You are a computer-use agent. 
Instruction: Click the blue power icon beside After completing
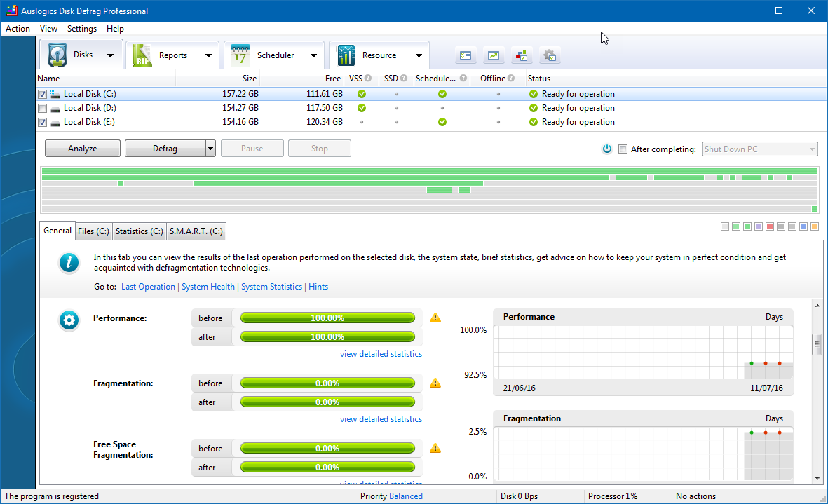tap(607, 149)
